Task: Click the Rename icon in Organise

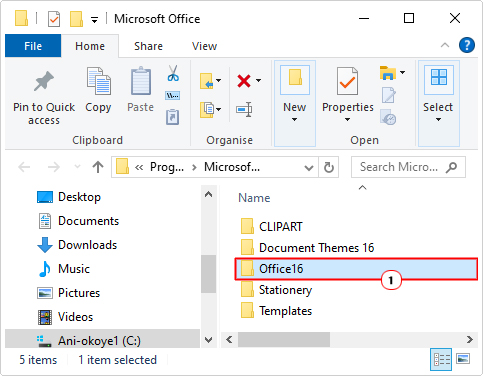Action: [244, 110]
